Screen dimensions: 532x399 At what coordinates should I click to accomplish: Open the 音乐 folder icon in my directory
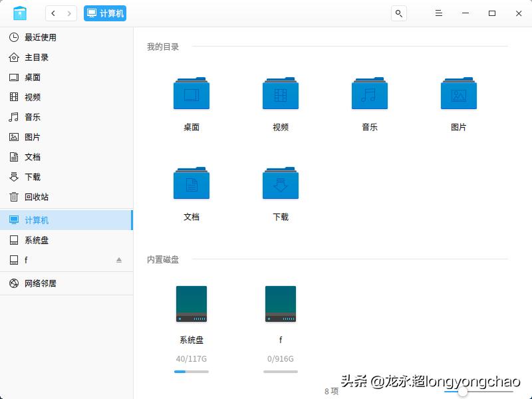click(369, 93)
